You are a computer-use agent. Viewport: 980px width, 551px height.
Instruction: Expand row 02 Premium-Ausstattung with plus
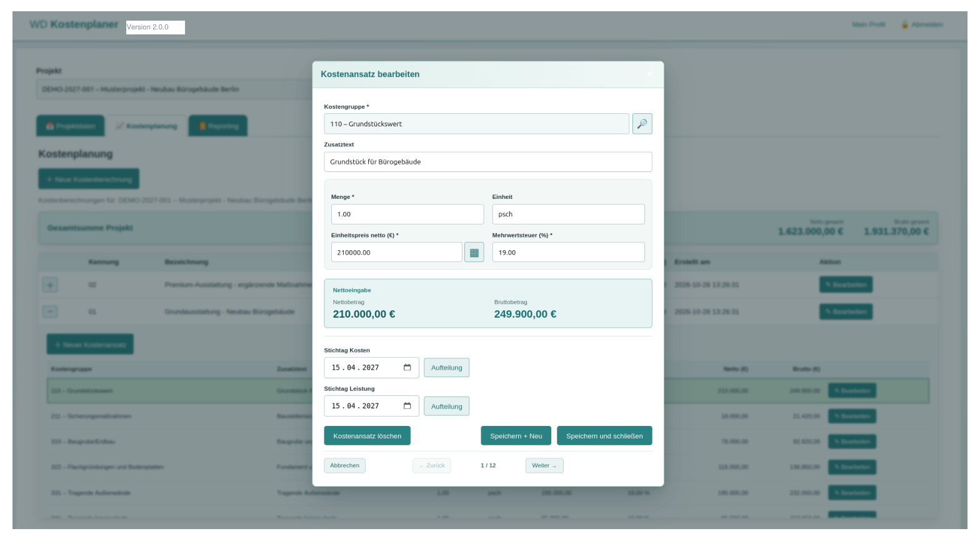(x=50, y=285)
